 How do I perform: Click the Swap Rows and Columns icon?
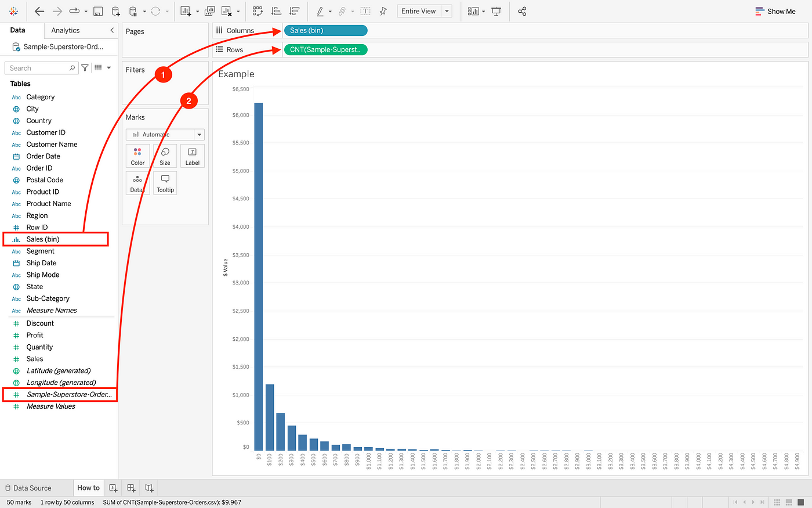point(258,11)
